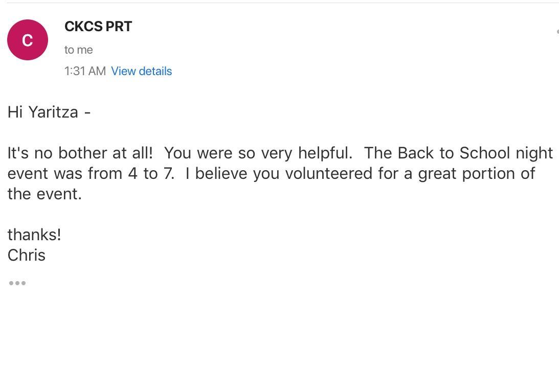Select 'Back to School night' text

pos(475,153)
